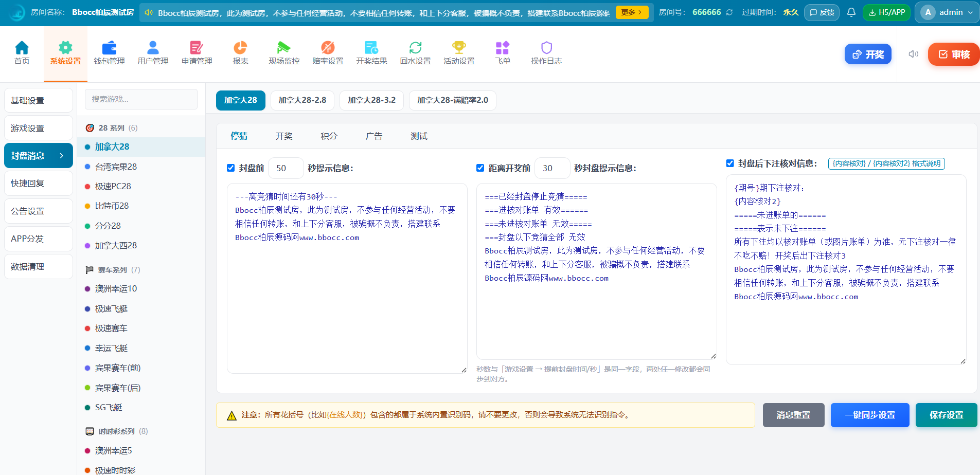Select 比特币28 in the game list
The image size is (980, 475).
pyautogui.click(x=141, y=206)
